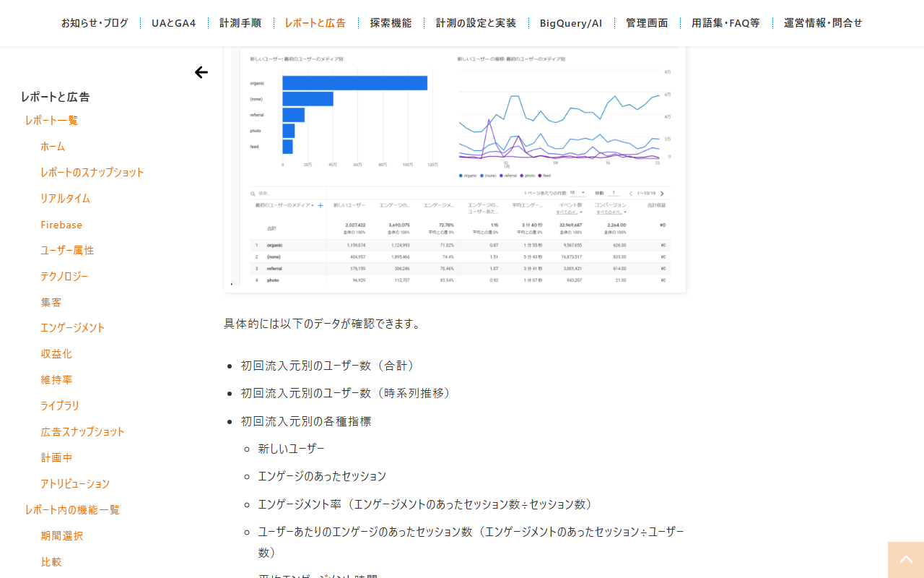Open the アトリビューション sidebar link
The image size is (924, 578).
click(x=75, y=483)
